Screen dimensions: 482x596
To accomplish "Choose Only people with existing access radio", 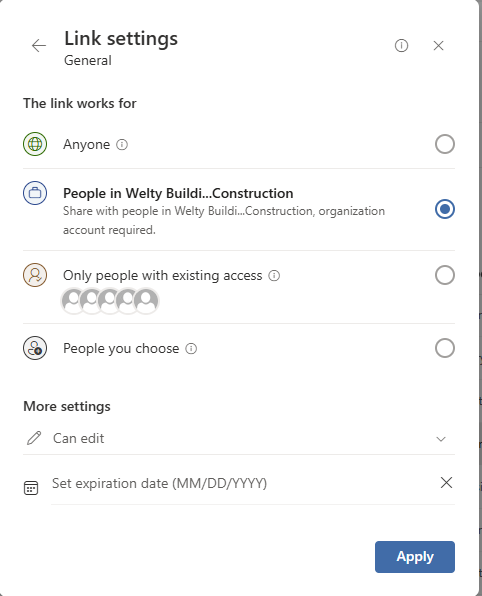I will (x=444, y=275).
